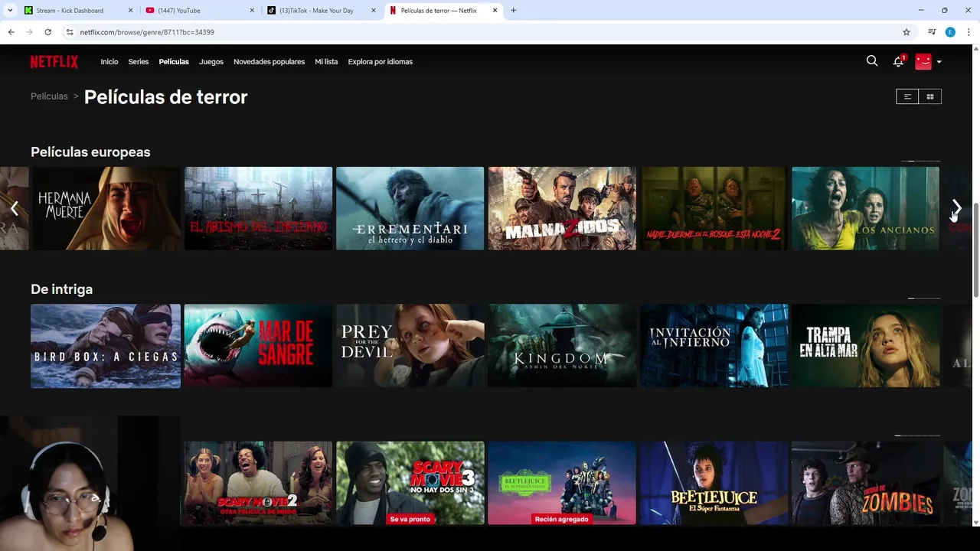Close the Películas de terror tab

[495, 11]
